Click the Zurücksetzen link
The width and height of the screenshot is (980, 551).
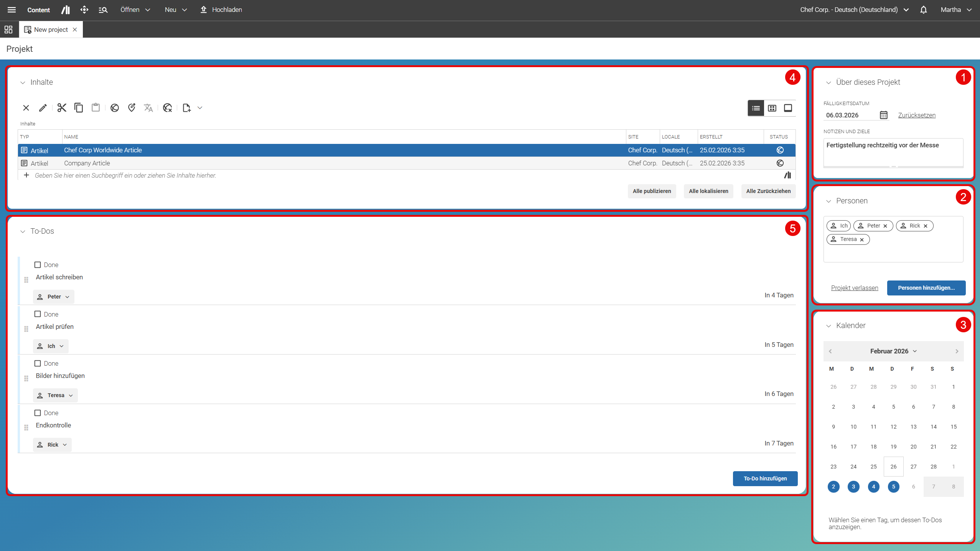tap(917, 115)
